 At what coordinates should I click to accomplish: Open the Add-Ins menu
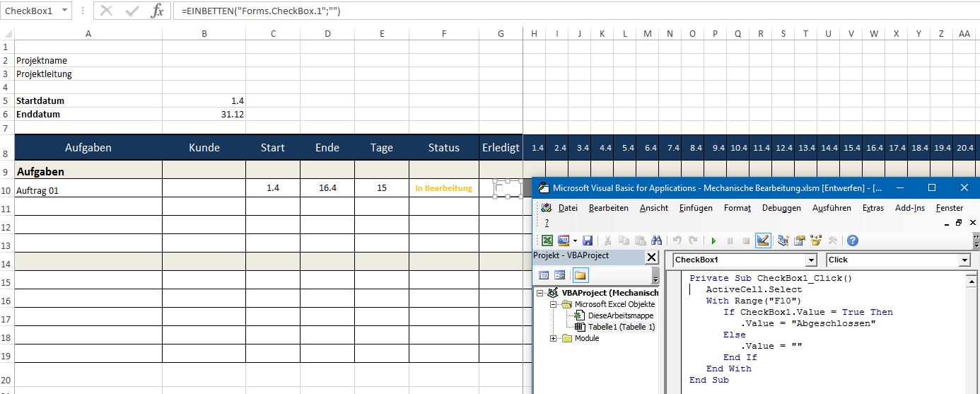click(910, 208)
